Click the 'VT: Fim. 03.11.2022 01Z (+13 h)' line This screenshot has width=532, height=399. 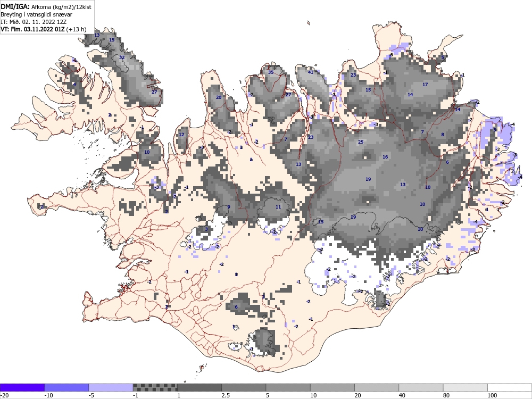click(44, 29)
